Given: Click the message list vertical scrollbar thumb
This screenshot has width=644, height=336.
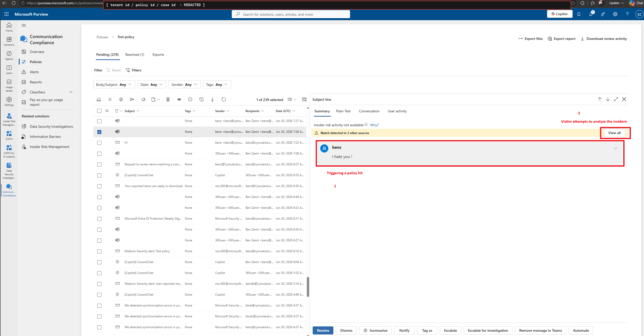Looking at the screenshot, I should [308, 287].
